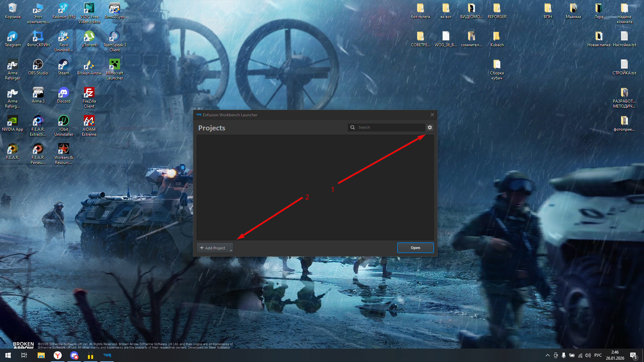This screenshot has width=644, height=362.
Task: Open Windows Start menu
Action: [x=8, y=355]
